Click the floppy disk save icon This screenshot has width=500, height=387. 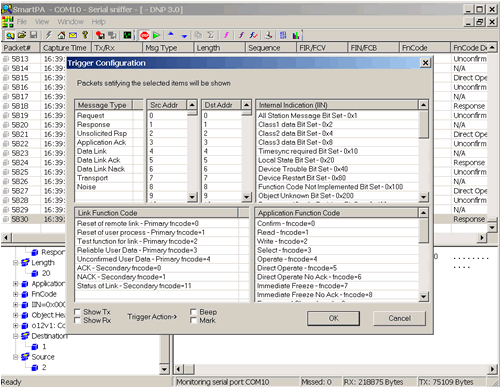click(33, 35)
